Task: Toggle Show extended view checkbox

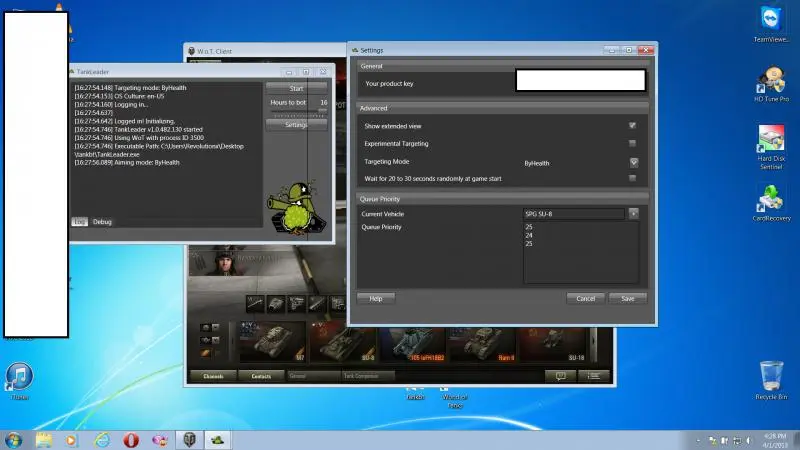Action: [x=632, y=126]
